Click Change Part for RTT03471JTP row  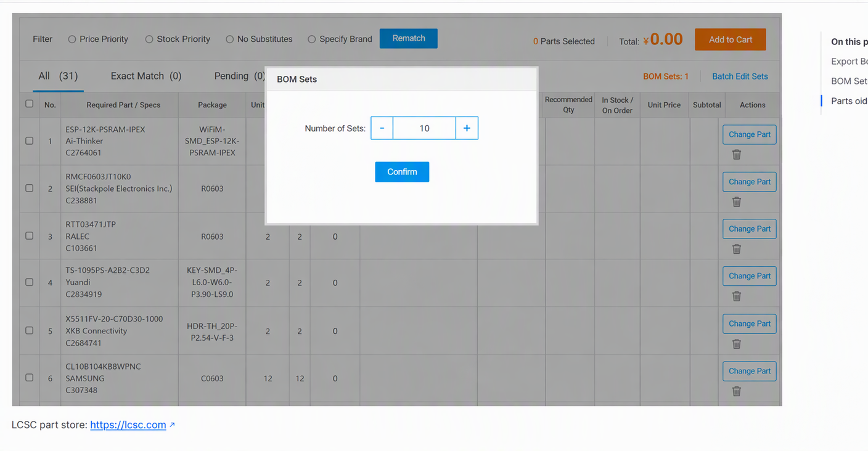[x=750, y=229]
